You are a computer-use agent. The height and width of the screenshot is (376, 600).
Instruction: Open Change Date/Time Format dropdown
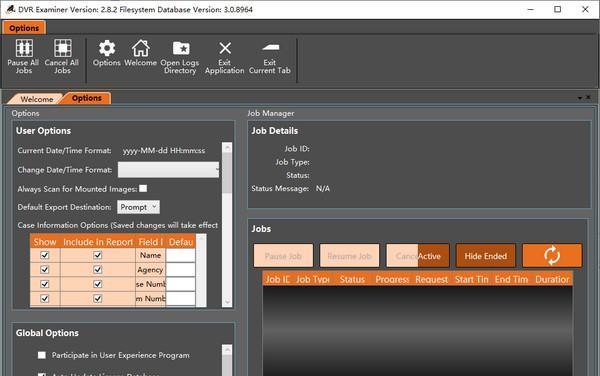[x=168, y=170]
